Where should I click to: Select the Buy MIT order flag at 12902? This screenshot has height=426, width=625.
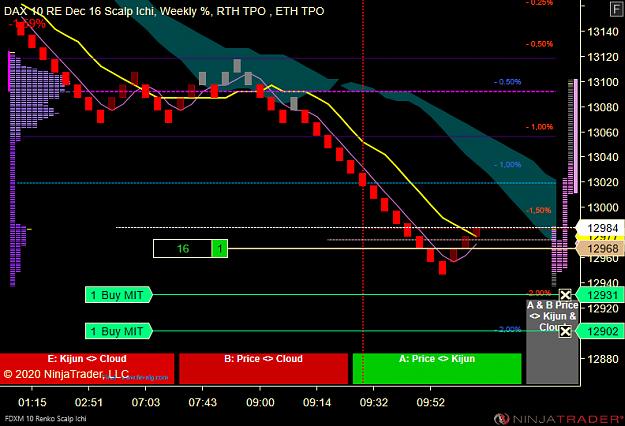pyautogui.click(x=118, y=331)
